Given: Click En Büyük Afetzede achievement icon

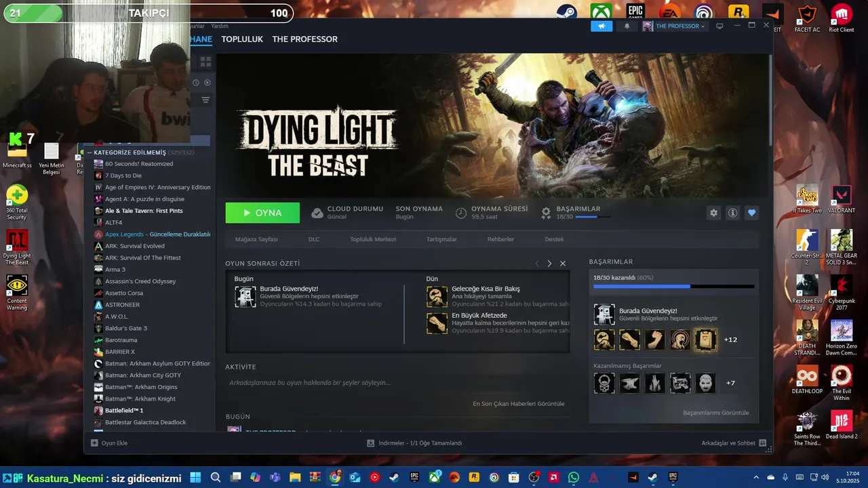Looking at the screenshot, I should click(x=437, y=323).
